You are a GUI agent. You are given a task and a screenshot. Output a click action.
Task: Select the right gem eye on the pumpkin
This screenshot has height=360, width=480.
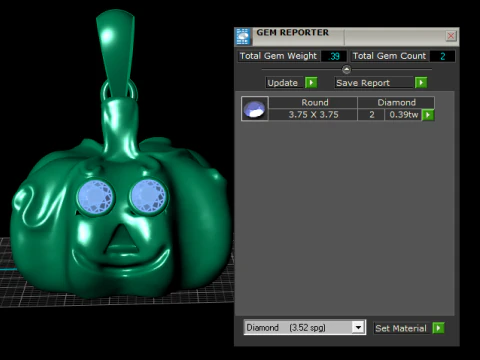(148, 196)
